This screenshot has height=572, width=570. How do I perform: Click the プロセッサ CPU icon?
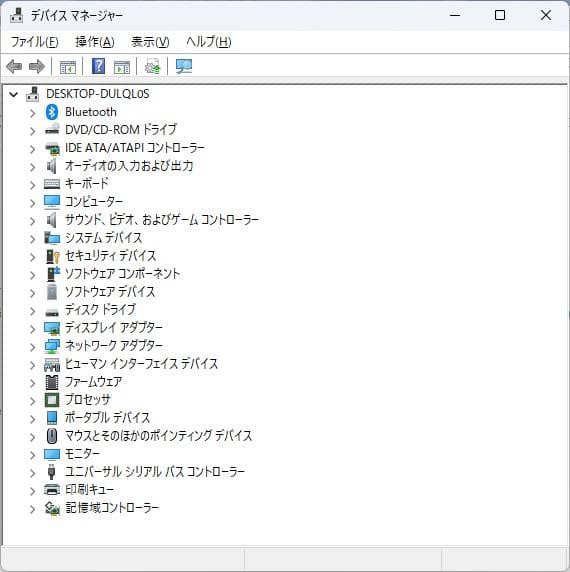52,400
